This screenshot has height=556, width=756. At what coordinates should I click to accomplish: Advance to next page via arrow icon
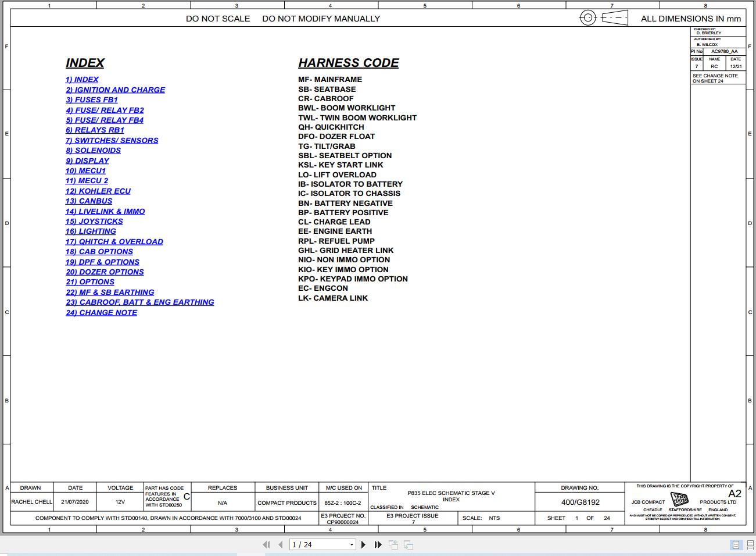[x=364, y=544]
